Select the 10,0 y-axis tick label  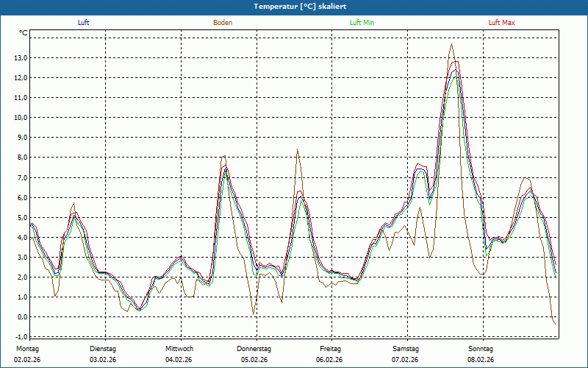point(21,118)
